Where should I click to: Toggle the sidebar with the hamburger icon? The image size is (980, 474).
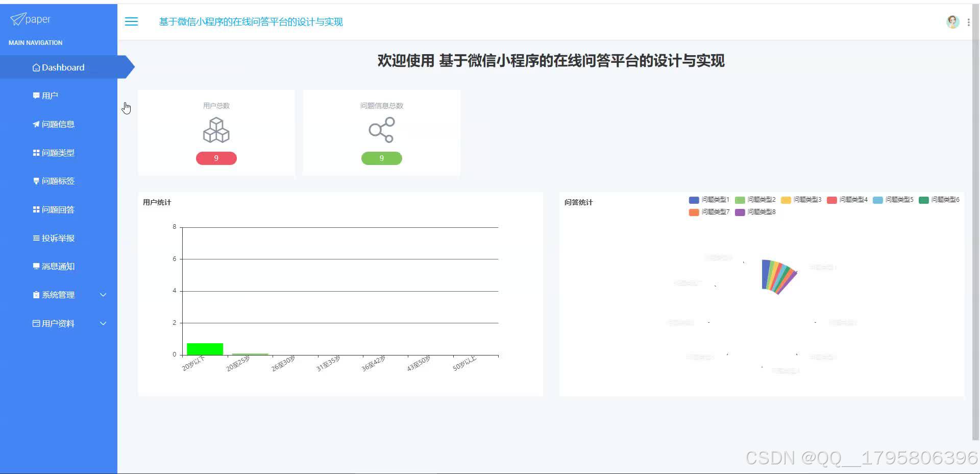pyautogui.click(x=131, y=21)
